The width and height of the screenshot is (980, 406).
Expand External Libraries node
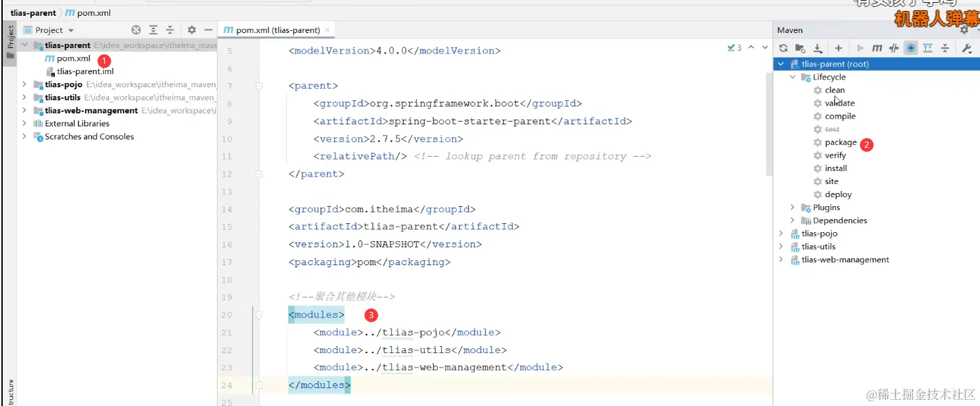25,124
